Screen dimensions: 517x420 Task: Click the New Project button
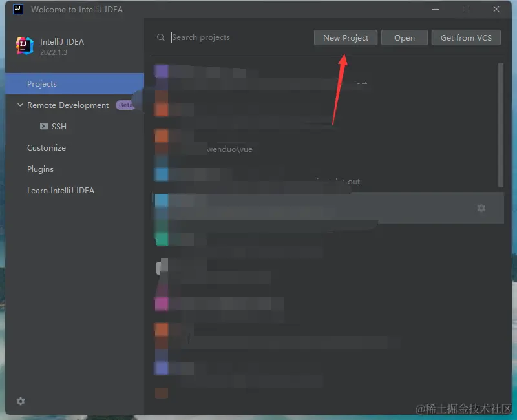[346, 38]
